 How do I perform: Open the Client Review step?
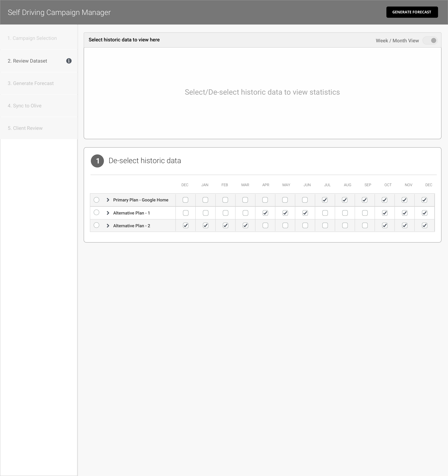[x=39, y=128]
